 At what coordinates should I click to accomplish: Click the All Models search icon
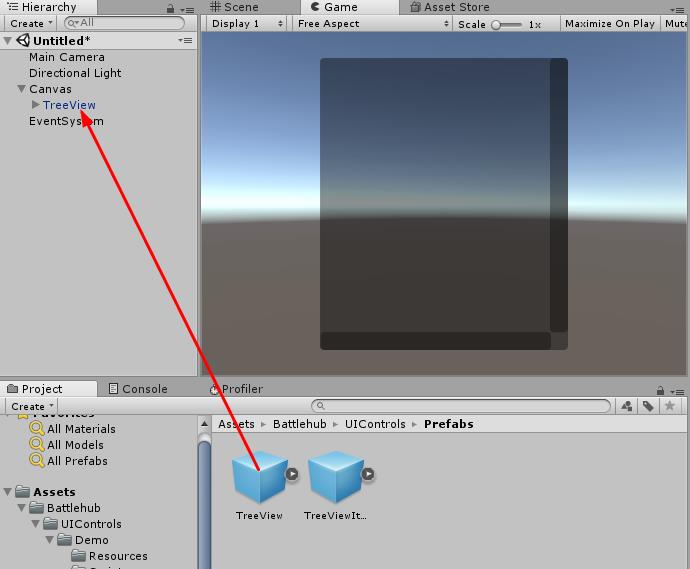(37, 444)
